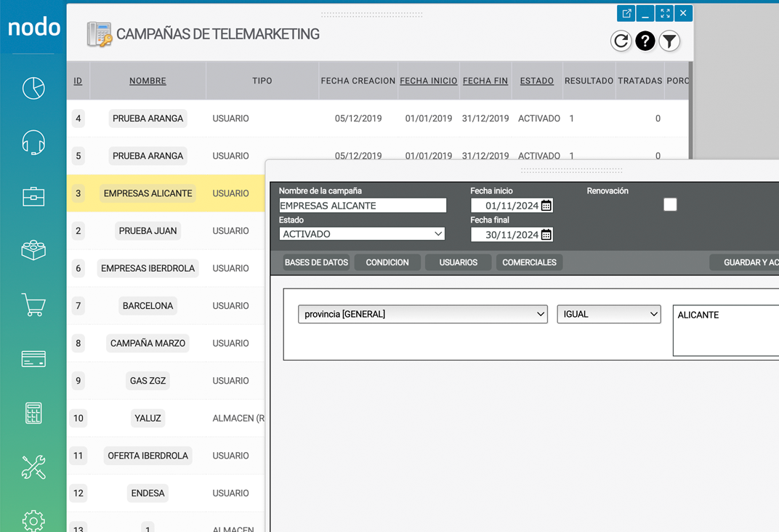Select the ENDESA campaign
Image resolution: width=779 pixels, height=532 pixels.
(x=148, y=493)
